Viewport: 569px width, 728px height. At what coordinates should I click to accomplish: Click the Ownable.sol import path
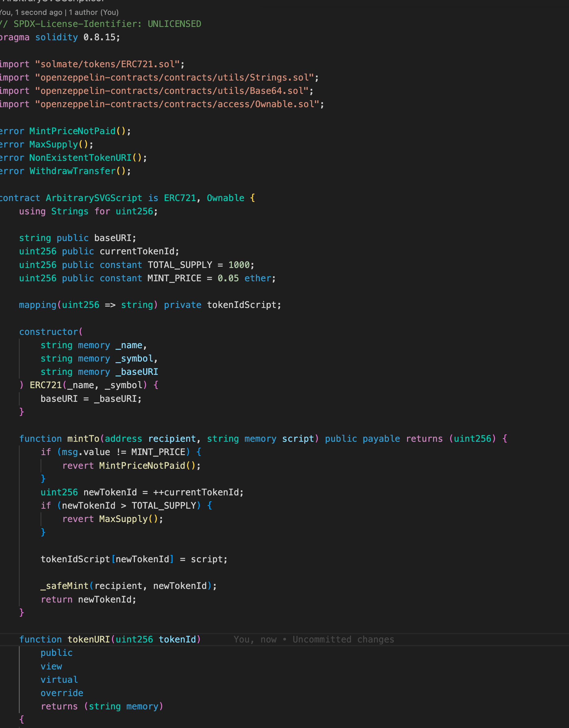click(177, 104)
